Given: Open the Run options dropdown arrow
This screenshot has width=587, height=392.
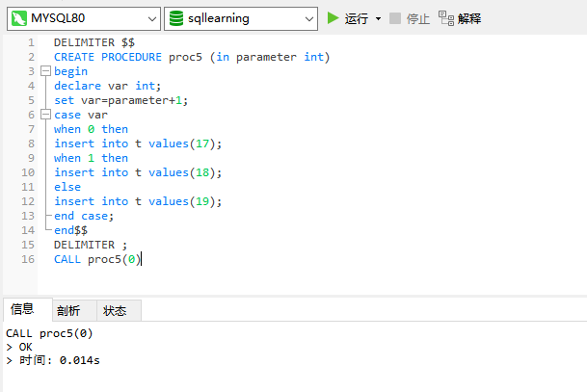Looking at the screenshot, I should [x=378, y=18].
